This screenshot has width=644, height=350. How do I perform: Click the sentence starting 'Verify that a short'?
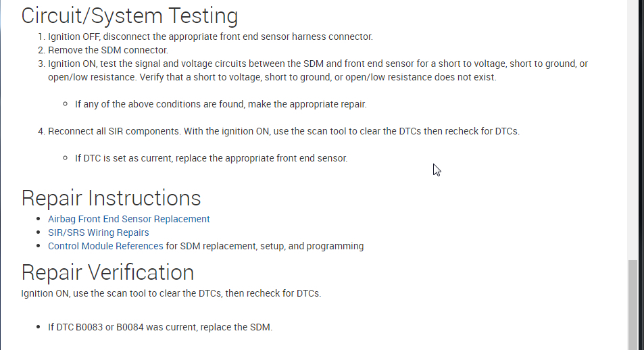272,77
